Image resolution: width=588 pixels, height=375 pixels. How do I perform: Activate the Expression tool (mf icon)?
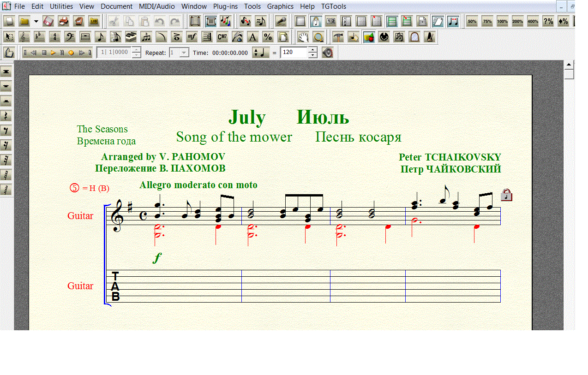click(x=192, y=37)
